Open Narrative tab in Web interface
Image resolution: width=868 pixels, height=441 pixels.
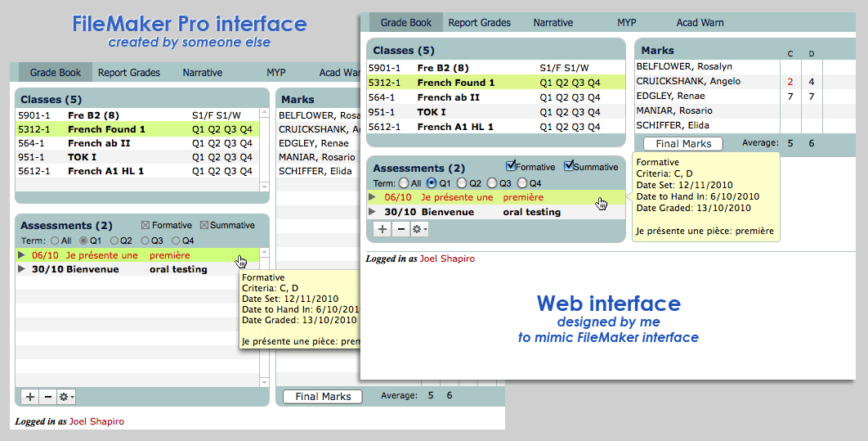pyautogui.click(x=553, y=23)
